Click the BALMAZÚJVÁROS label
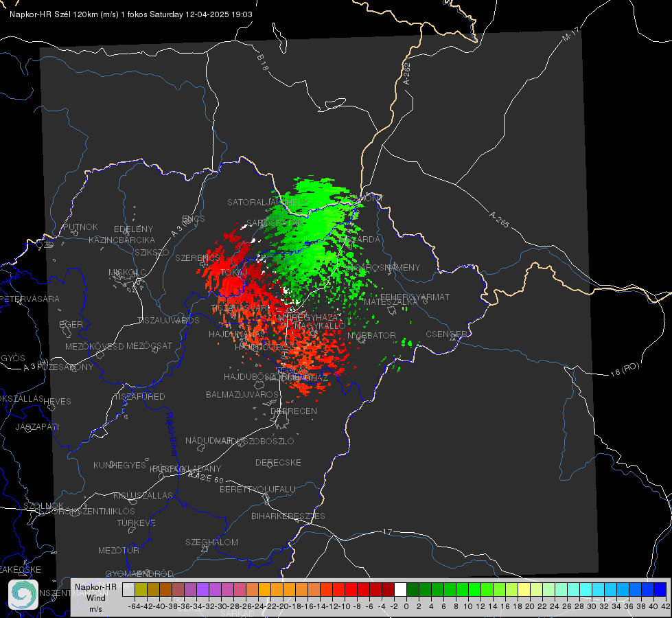This screenshot has height=618, width=672. (242, 395)
